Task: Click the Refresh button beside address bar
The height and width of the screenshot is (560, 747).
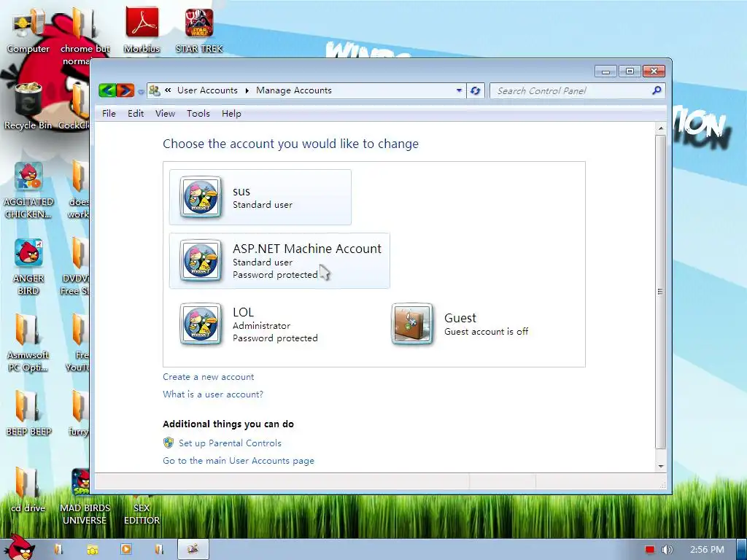Action: pyautogui.click(x=475, y=90)
